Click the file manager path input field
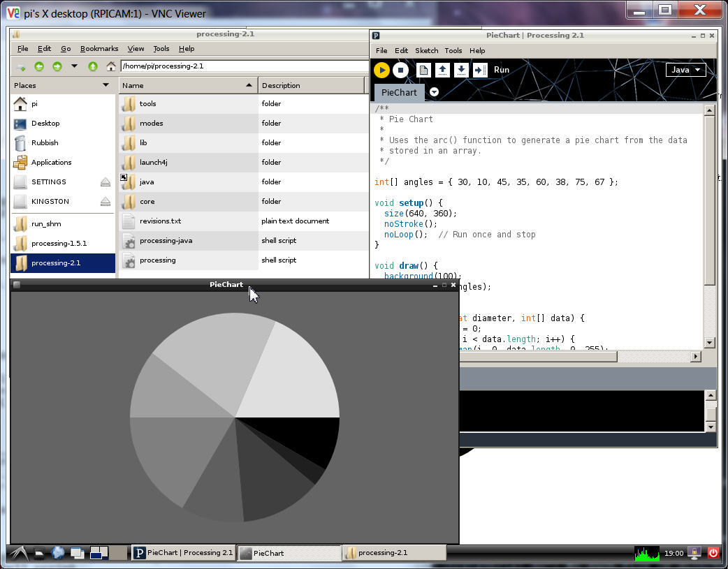The width and height of the screenshot is (728, 569). [x=245, y=66]
